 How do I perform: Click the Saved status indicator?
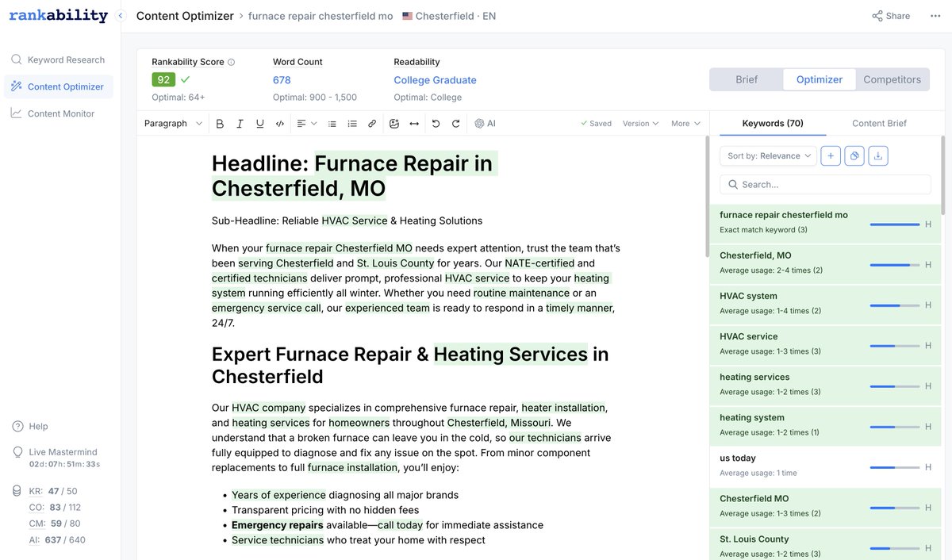pyautogui.click(x=596, y=124)
